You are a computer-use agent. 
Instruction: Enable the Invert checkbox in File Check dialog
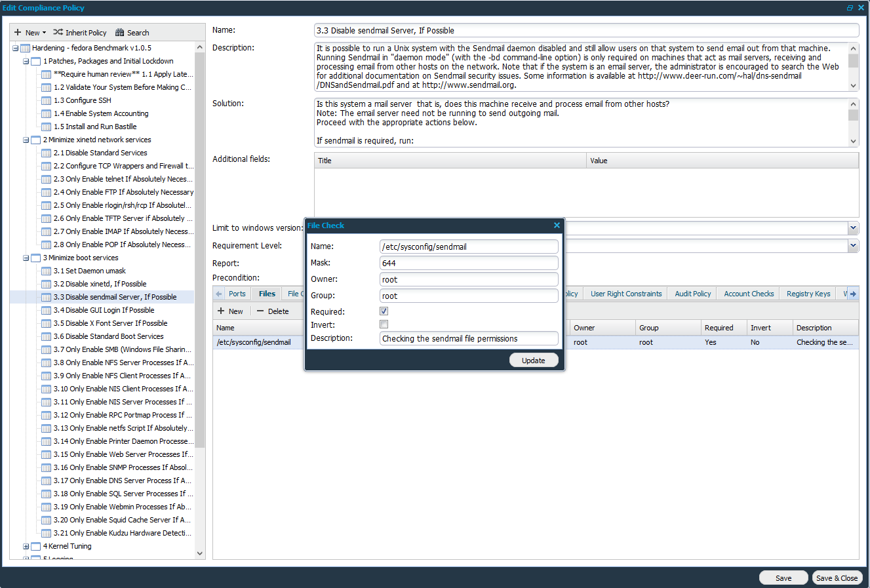(x=384, y=324)
